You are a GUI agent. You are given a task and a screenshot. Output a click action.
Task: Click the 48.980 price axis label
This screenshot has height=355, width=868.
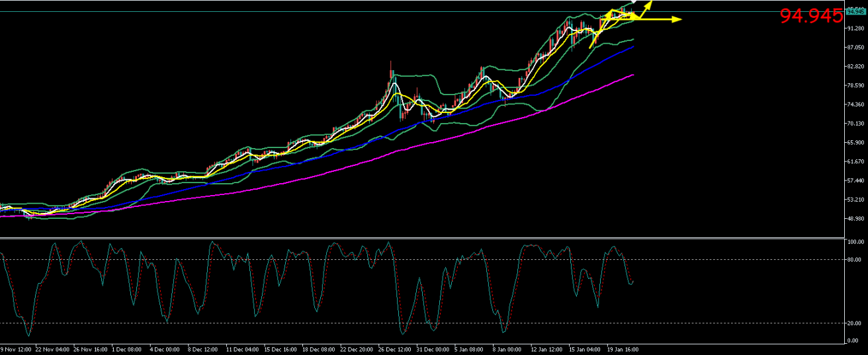(x=856, y=219)
